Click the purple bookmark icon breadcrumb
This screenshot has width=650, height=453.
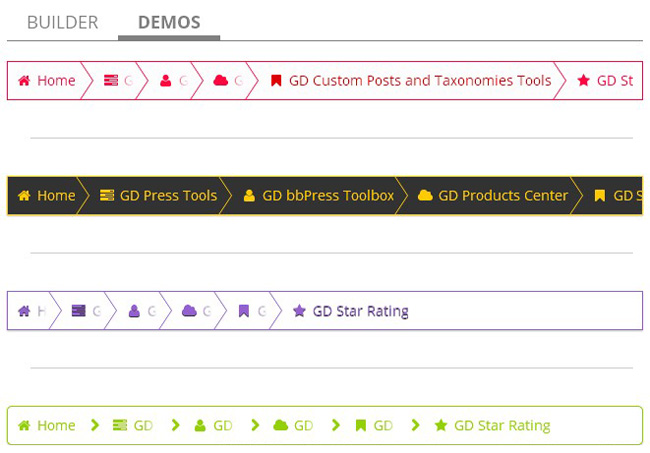coord(244,311)
